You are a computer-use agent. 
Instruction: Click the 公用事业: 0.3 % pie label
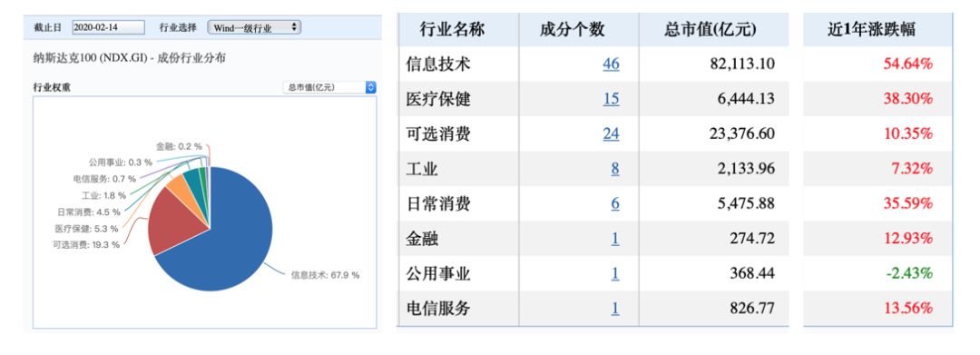(x=121, y=162)
